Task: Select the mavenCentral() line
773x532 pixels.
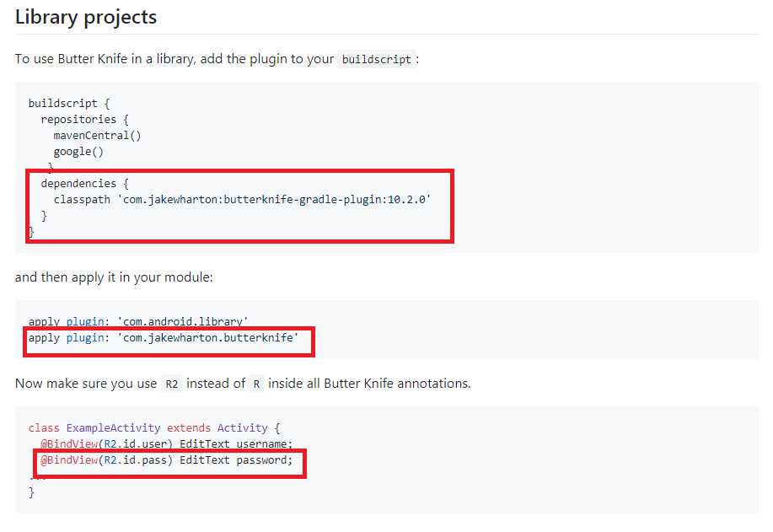Action: (97, 135)
